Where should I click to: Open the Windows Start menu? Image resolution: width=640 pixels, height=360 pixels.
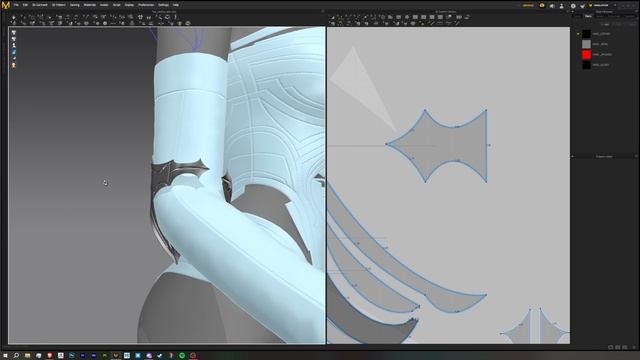[x=5, y=356]
